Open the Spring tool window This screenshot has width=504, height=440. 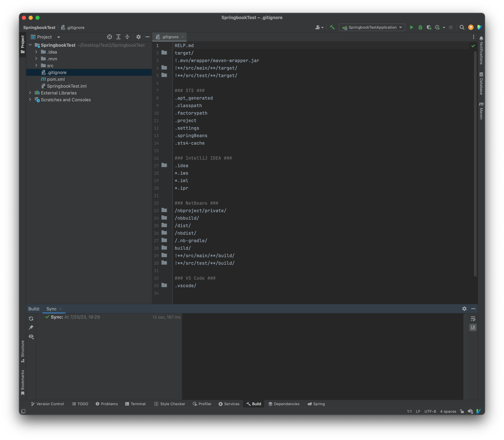[316, 404]
